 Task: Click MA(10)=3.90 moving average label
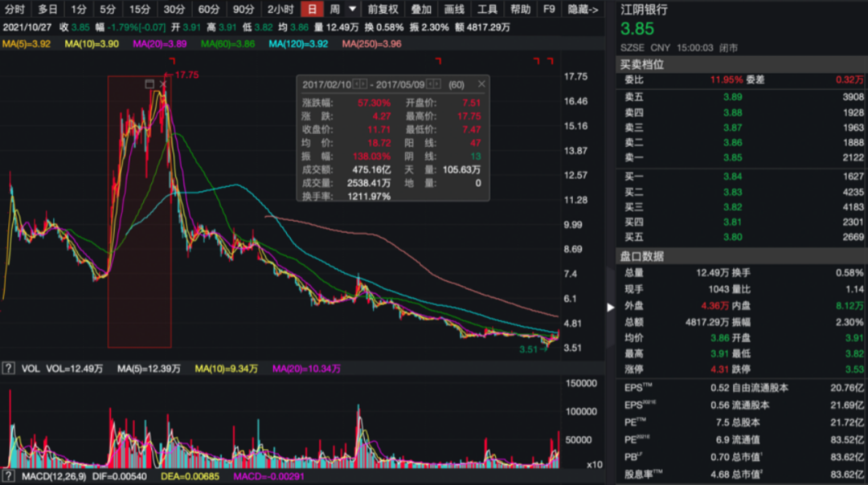[x=92, y=43]
